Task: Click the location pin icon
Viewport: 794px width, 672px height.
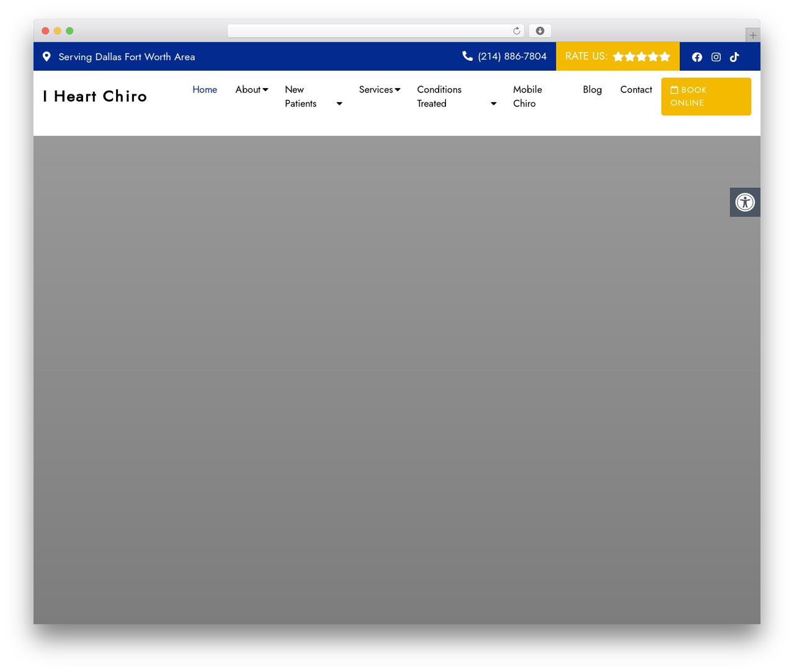Action: pyautogui.click(x=47, y=56)
